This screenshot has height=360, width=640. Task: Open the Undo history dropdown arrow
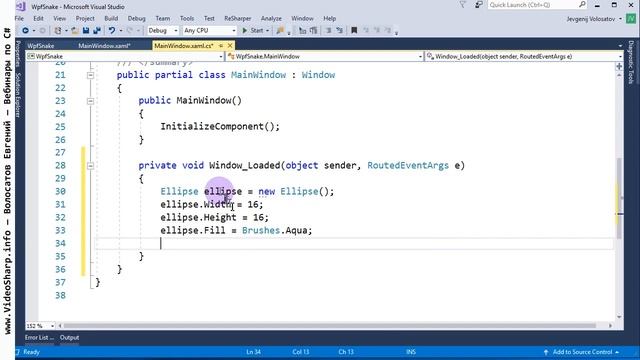pos(121,31)
